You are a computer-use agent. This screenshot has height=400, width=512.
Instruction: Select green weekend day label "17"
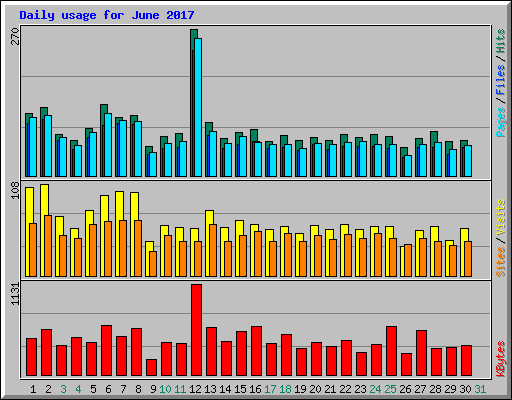pyautogui.click(x=270, y=389)
